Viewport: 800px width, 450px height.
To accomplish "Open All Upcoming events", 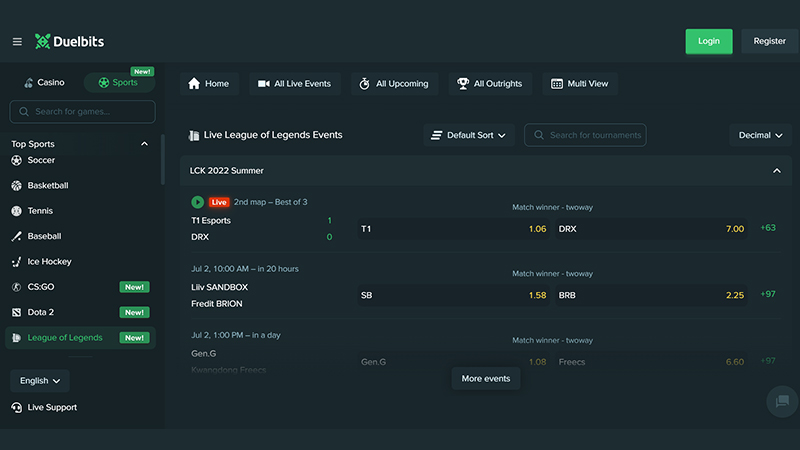I will pyautogui.click(x=394, y=84).
